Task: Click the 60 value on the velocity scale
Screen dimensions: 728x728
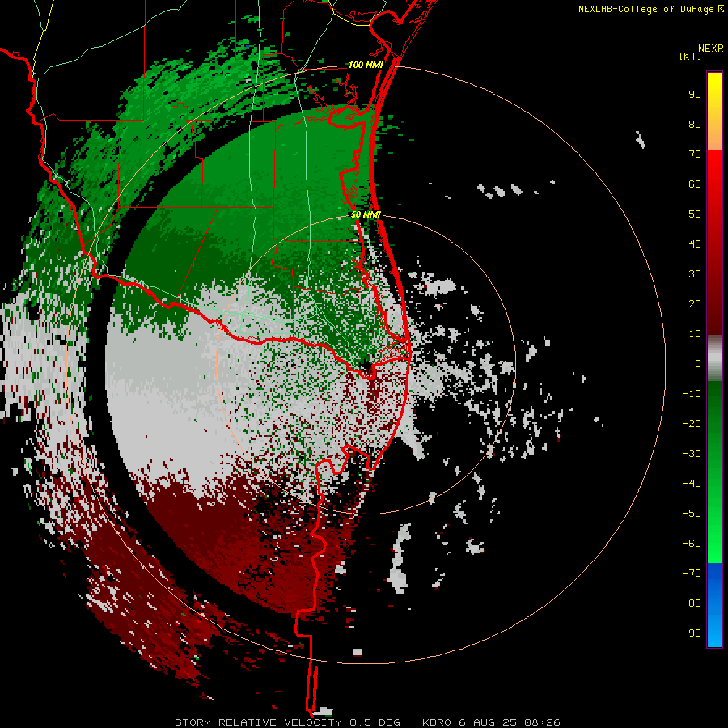Action: tap(695, 184)
